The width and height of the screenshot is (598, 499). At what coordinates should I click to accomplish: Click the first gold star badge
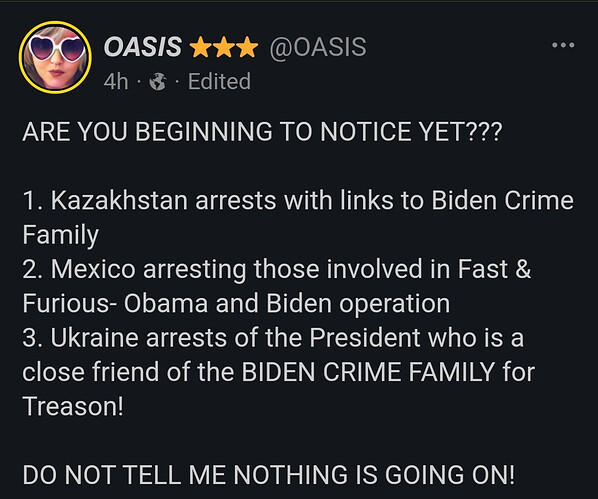click(x=201, y=47)
